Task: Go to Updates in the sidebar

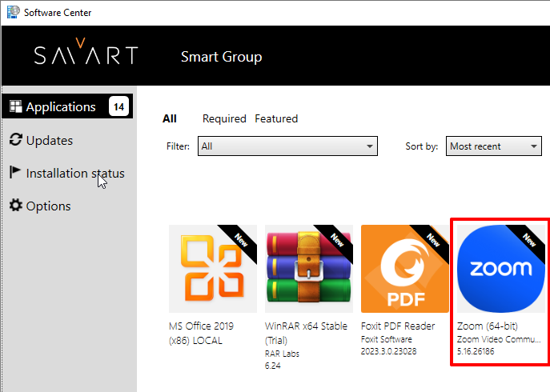Action: point(50,141)
